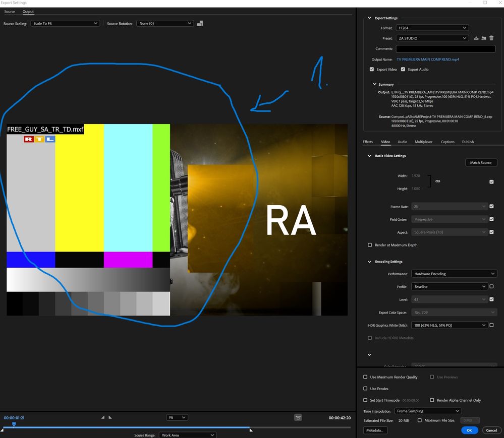Open the Format dropdown showing H.264

[x=431, y=28]
